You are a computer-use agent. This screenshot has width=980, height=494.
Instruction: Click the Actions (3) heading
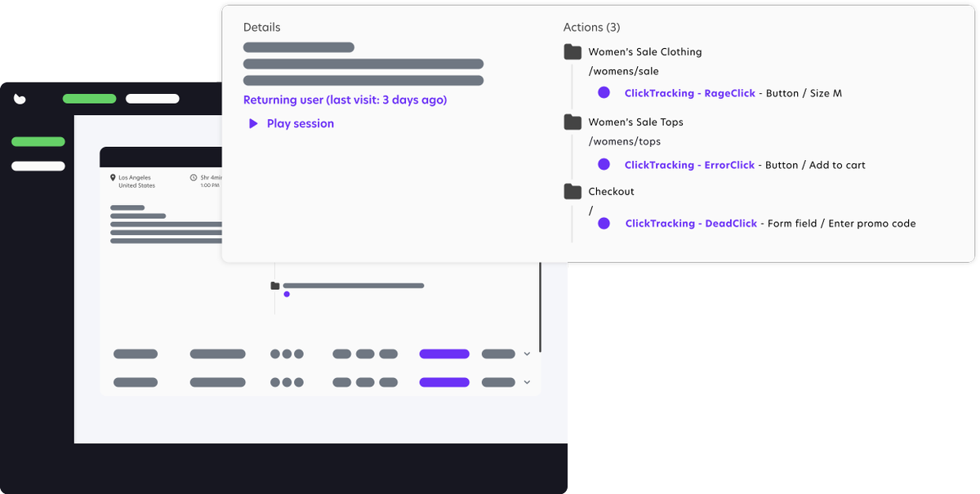click(x=591, y=28)
